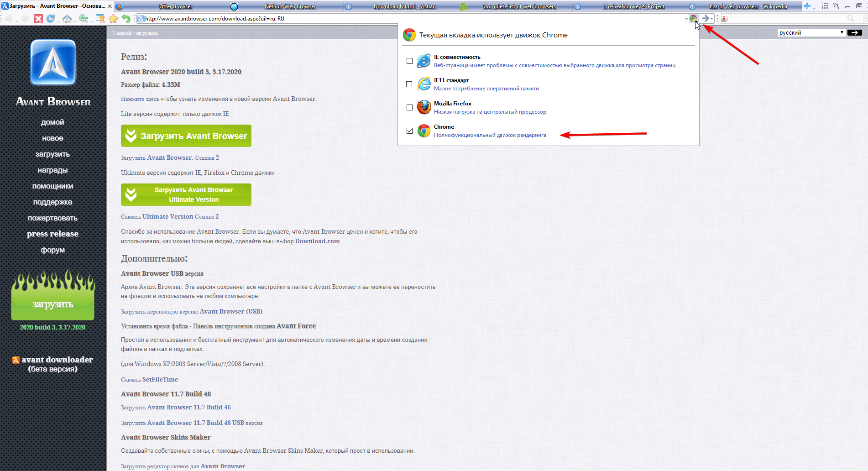Screen dimensions: 868x471
Task: Click the Нажмите здесь changes link
Action: (x=140, y=99)
